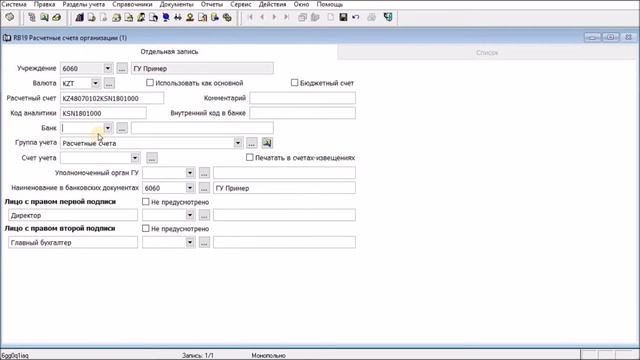Check Печатать в счетах-извещениях
This screenshot has height=360, width=640.
pos(249,158)
